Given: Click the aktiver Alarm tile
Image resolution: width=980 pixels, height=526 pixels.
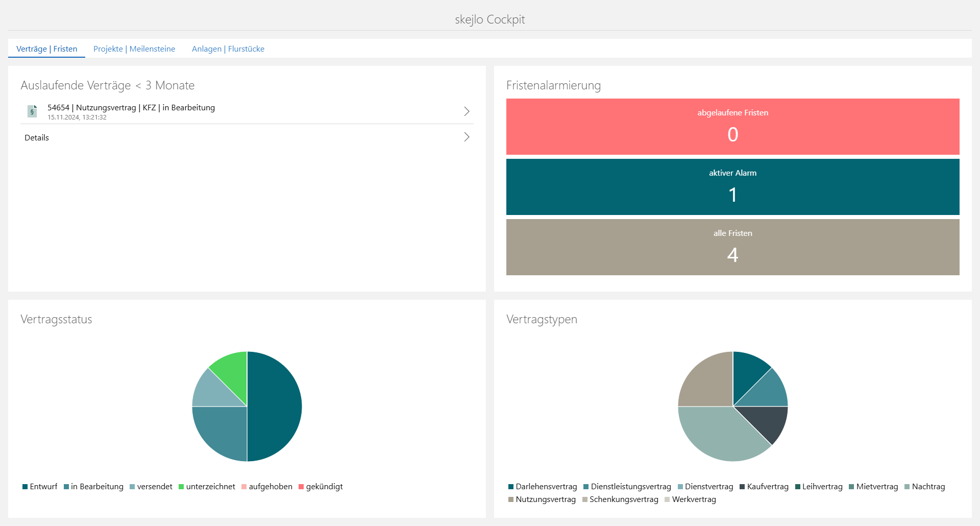Looking at the screenshot, I should [x=732, y=187].
